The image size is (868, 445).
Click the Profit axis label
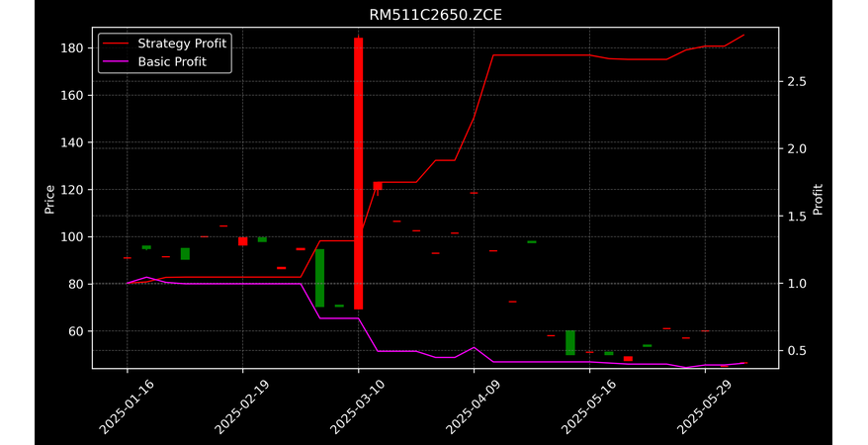tap(818, 200)
